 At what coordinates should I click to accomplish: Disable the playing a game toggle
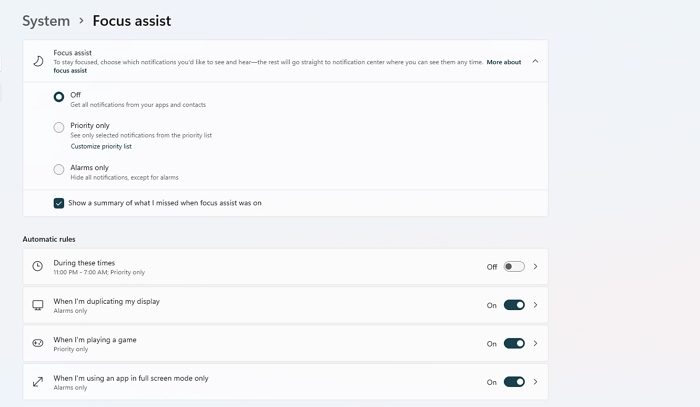click(514, 343)
